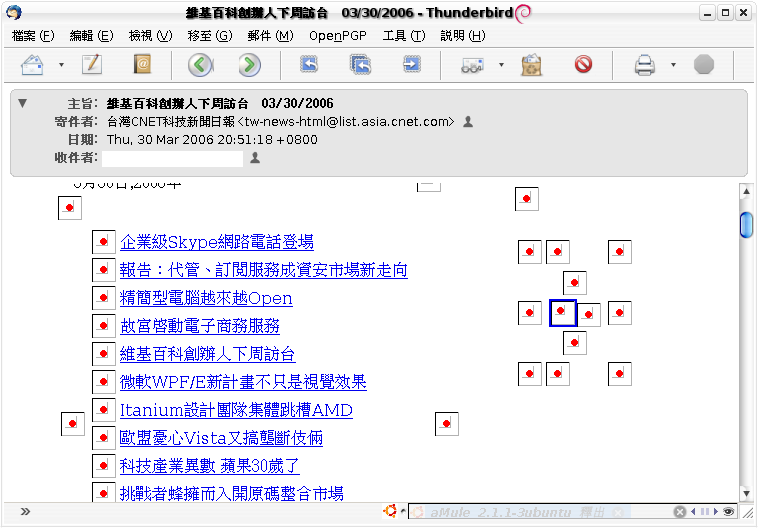This screenshot has height=528, width=758.
Task: Open the 工具 (T) menu
Action: pyautogui.click(x=404, y=36)
